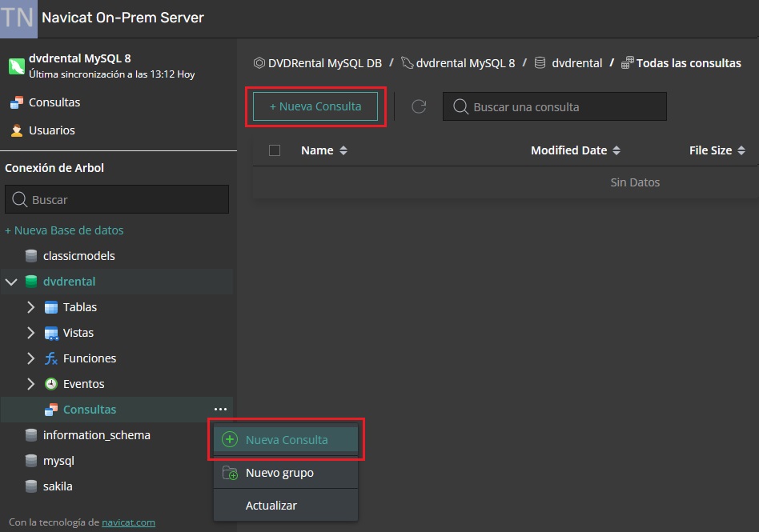
Task: Click + Nueva Base de datos link
Action: 64,230
